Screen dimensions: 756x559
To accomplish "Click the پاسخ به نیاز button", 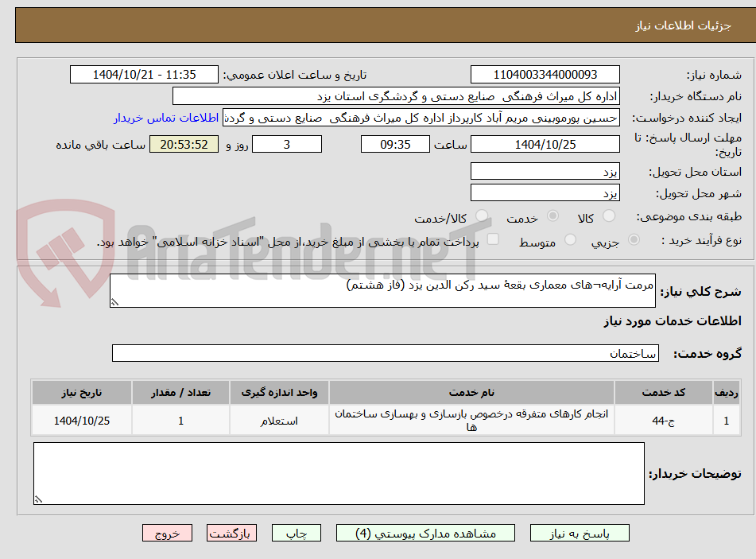I will coord(580,533).
